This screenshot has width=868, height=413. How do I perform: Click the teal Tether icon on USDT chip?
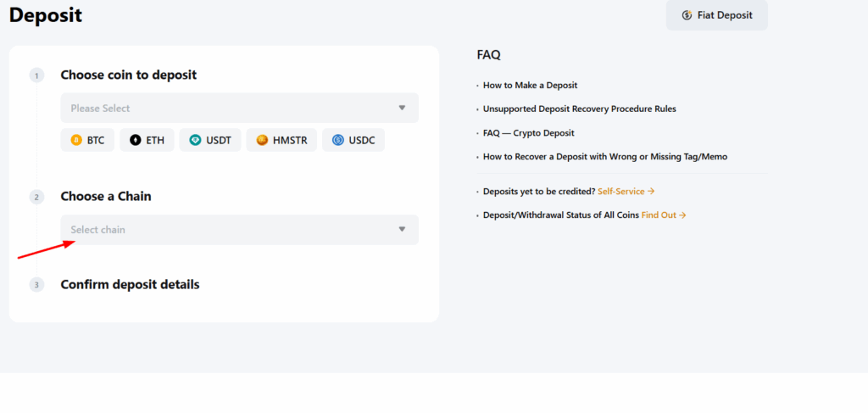tap(195, 140)
